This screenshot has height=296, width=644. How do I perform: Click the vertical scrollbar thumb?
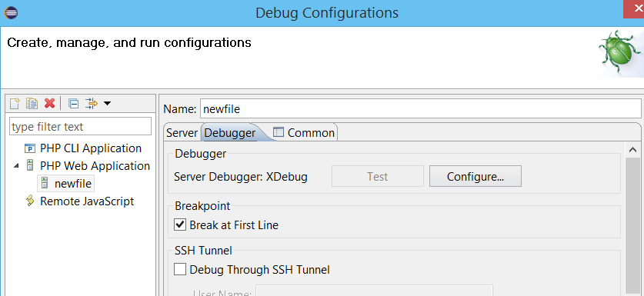(x=632, y=225)
